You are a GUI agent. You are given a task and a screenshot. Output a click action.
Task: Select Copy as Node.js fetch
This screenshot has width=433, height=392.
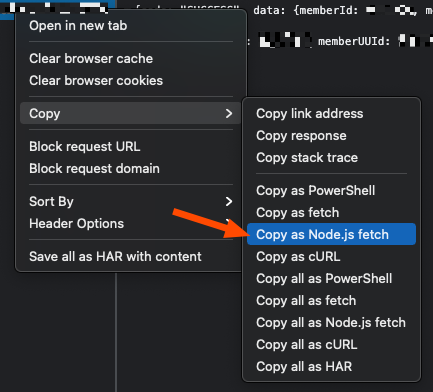pyautogui.click(x=331, y=234)
